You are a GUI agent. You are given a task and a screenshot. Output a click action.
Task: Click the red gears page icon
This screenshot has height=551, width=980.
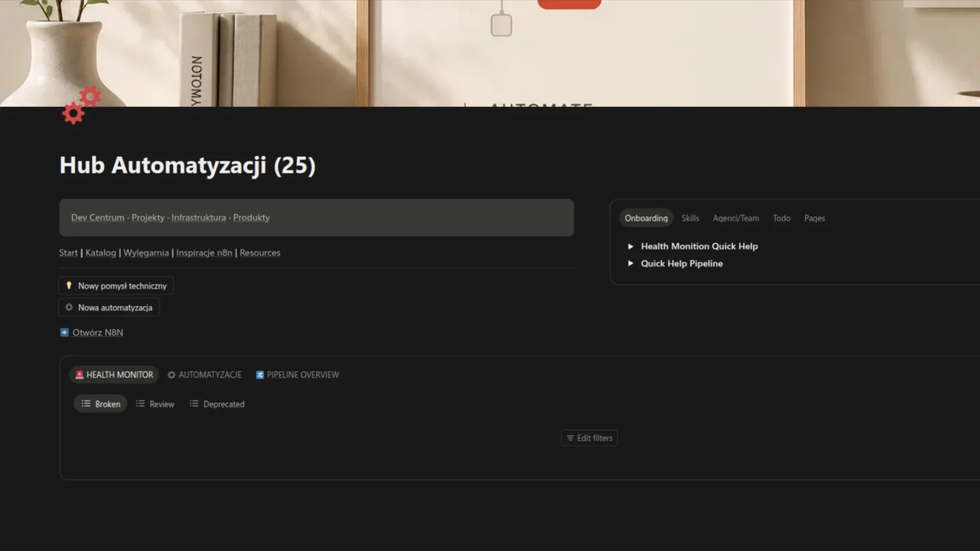tap(82, 105)
